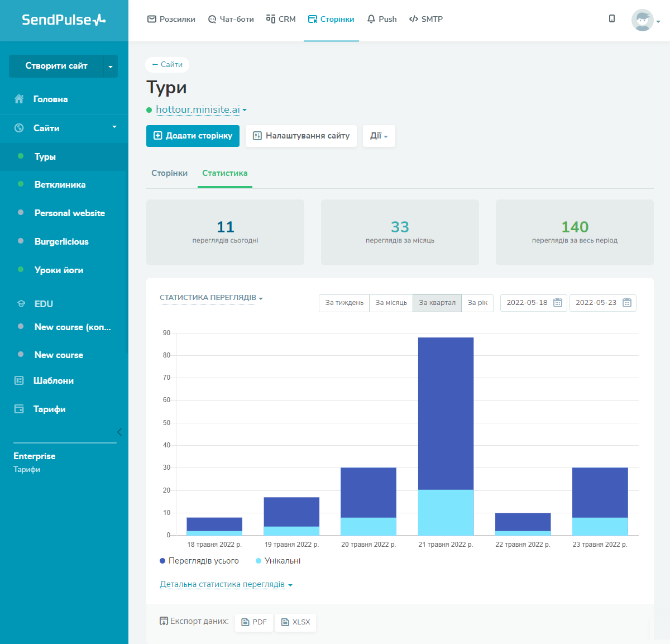
Task: Open arrow dropdown beside Створити сайт
Action: click(x=111, y=66)
